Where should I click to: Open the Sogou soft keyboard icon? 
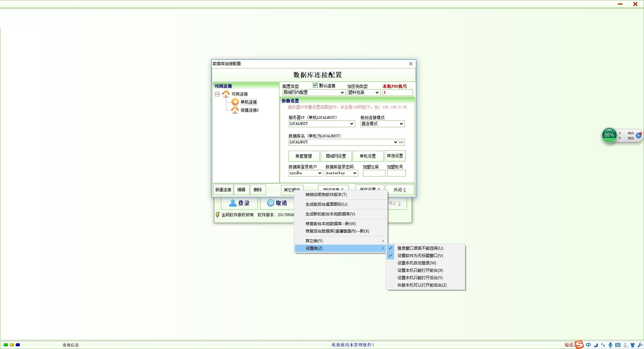[x=618, y=345]
